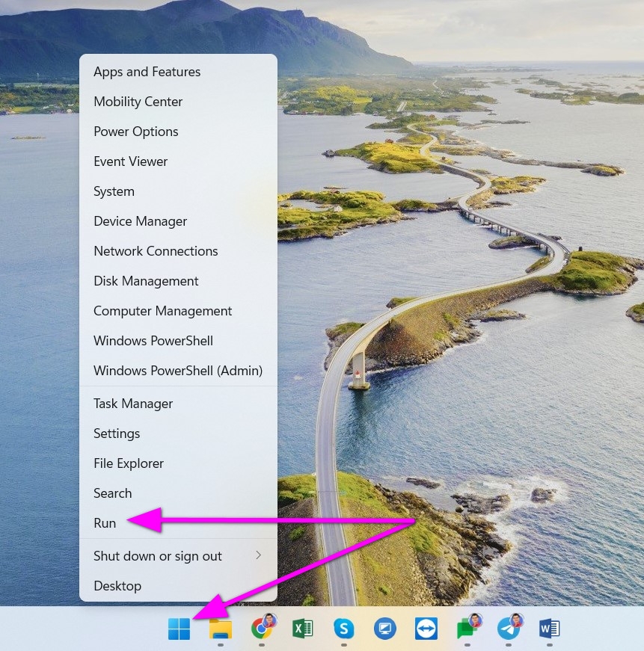This screenshot has height=651, width=644.
Task: Select Network Connections
Action: (156, 251)
